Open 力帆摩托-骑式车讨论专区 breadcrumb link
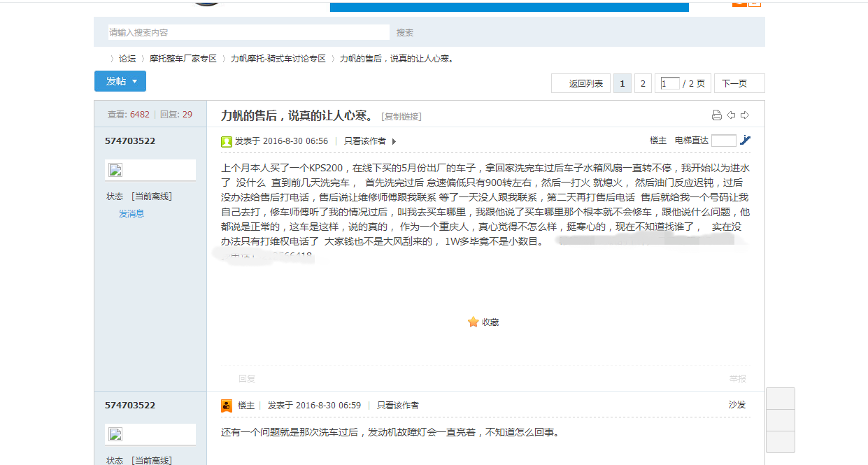This screenshot has height=465, width=868. pos(278,59)
